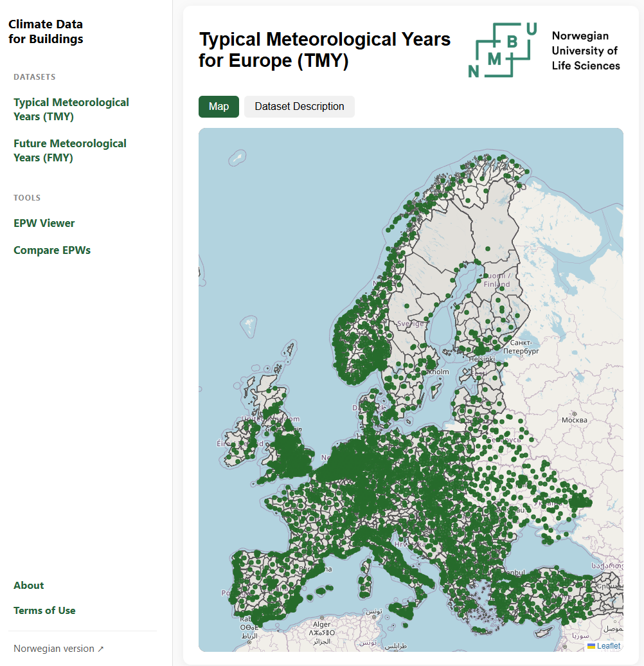The width and height of the screenshot is (644, 666).
Task: Switch to the Map tab
Action: pyautogui.click(x=219, y=107)
